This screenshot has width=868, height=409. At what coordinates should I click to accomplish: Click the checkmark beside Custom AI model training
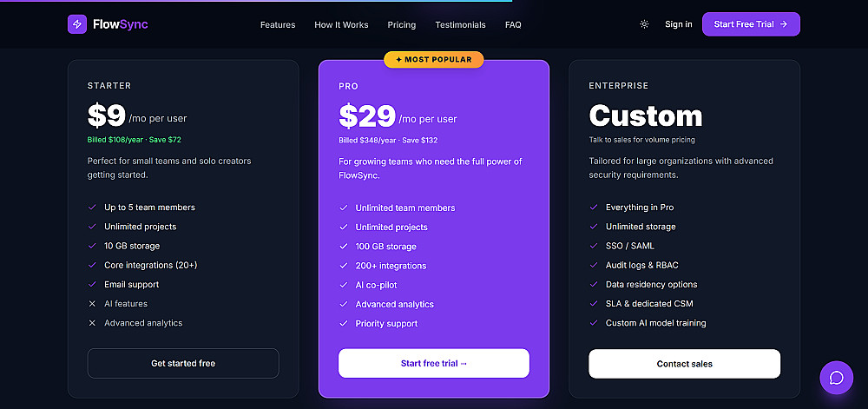click(594, 323)
